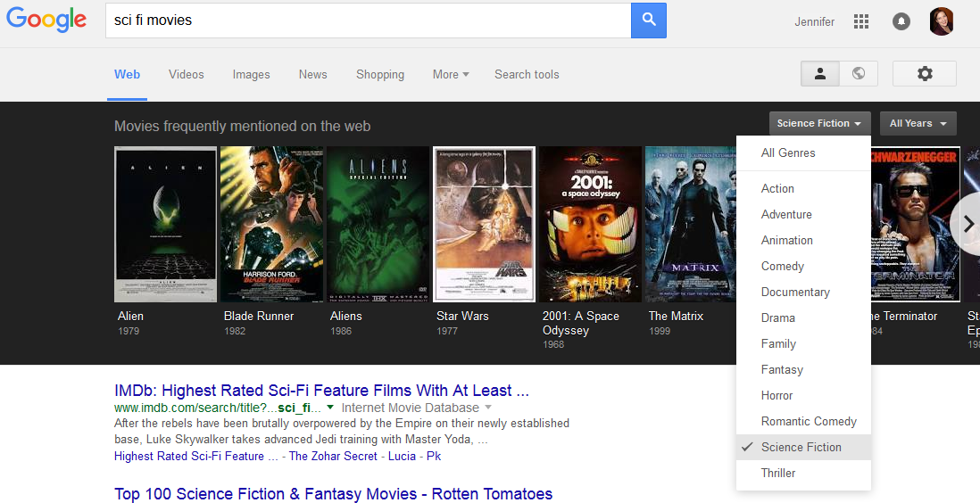
Task: Click the user profile avatar photo
Action: tap(942, 22)
